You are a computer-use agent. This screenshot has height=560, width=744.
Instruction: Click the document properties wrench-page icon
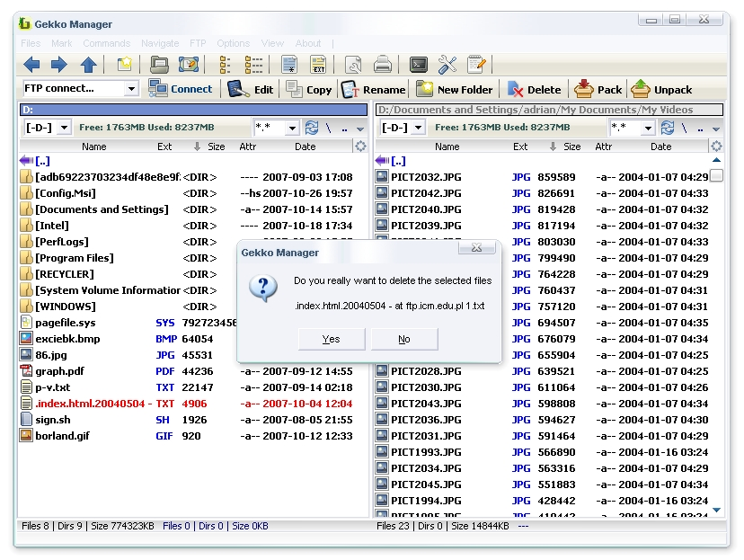353,65
